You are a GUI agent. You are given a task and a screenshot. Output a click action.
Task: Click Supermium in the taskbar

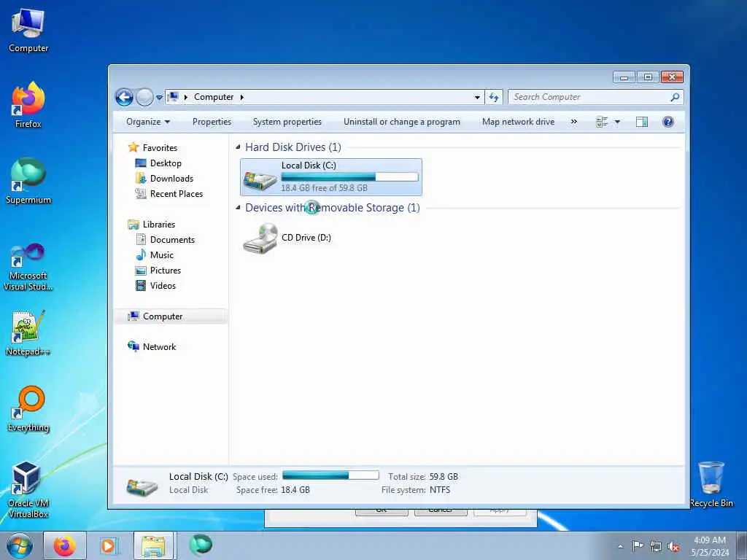pos(201,545)
